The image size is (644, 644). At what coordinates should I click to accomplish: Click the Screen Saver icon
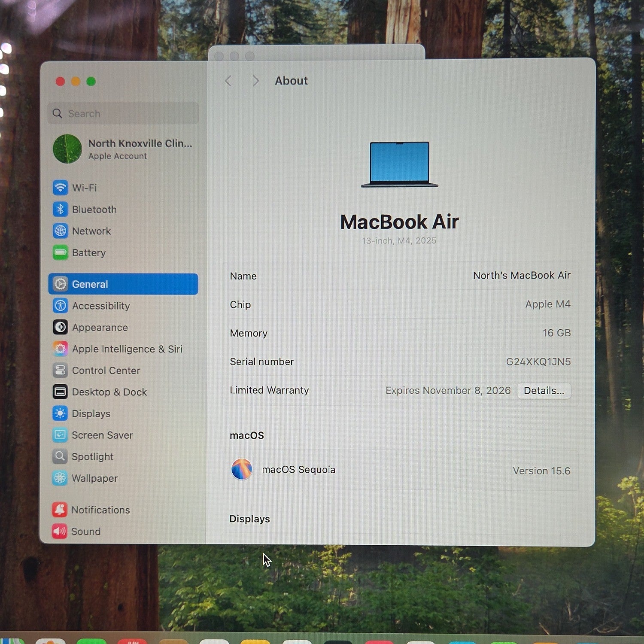(60, 435)
